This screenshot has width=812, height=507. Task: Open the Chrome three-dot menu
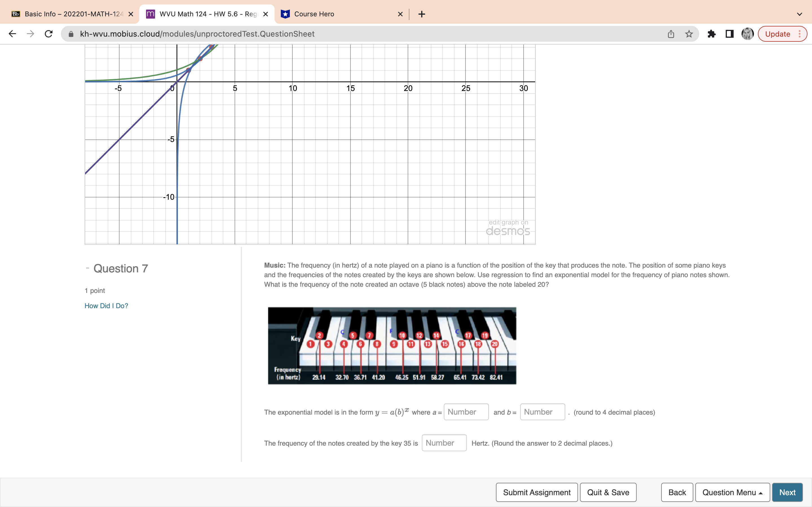click(800, 34)
